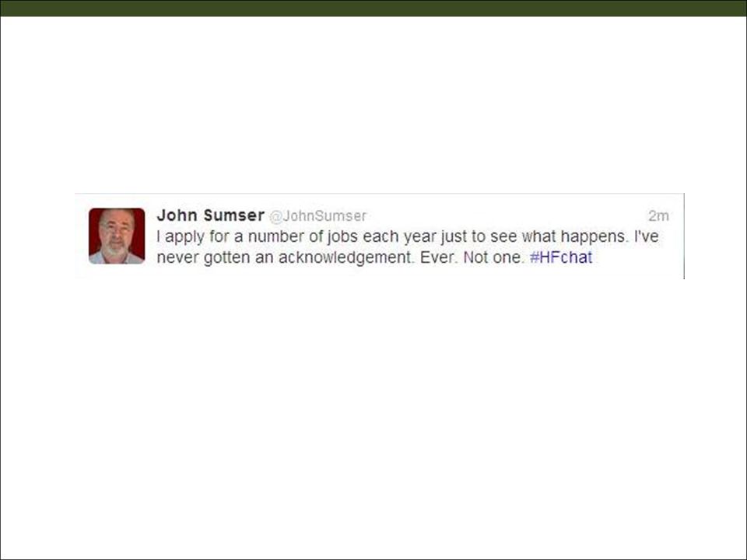This screenshot has height=560, width=747.
Task: Click John Sumser's profile photo
Action: pos(117,236)
